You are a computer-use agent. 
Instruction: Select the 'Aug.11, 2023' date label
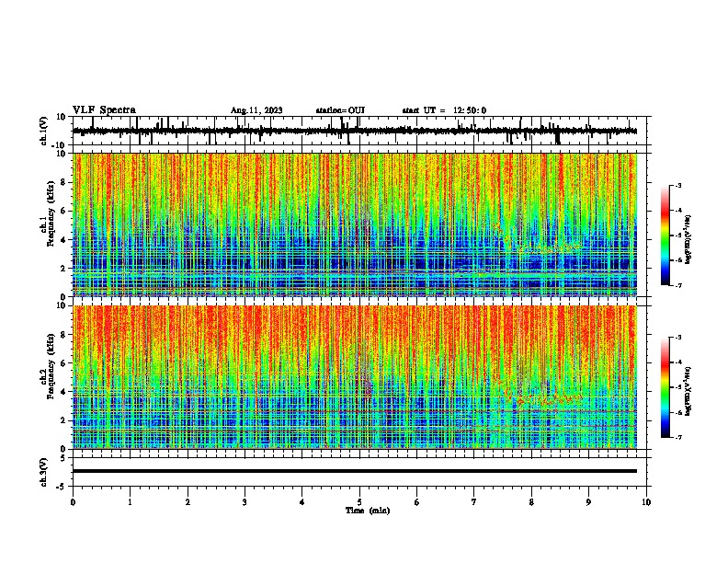coord(256,110)
